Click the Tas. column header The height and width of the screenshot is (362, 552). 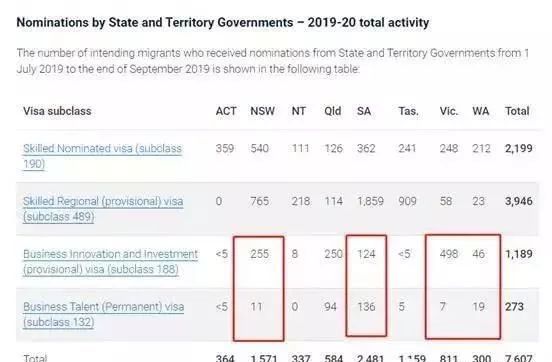tap(408, 111)
